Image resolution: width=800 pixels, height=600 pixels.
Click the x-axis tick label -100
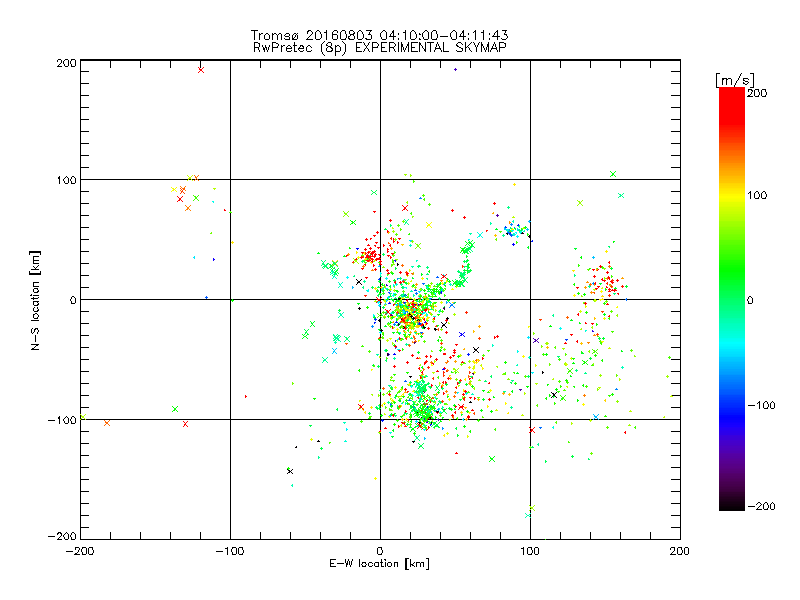(x=230, y=552)
